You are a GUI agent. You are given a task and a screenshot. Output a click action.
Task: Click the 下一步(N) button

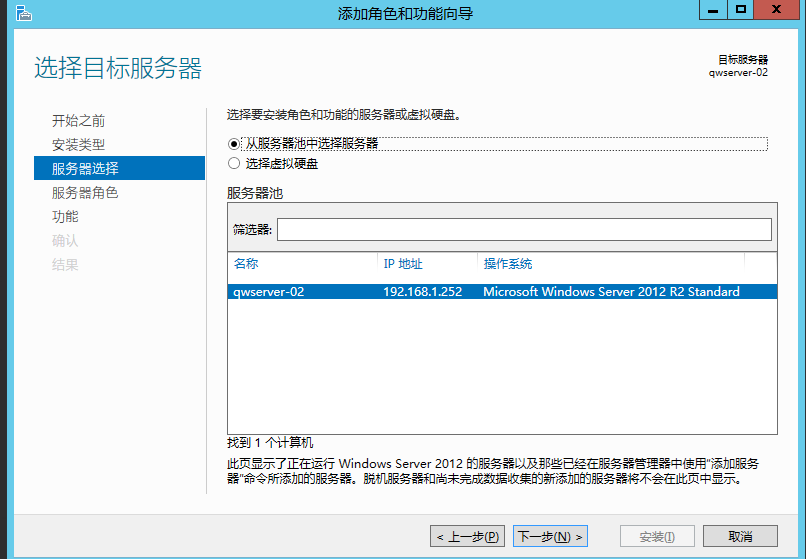pos(551,536)
